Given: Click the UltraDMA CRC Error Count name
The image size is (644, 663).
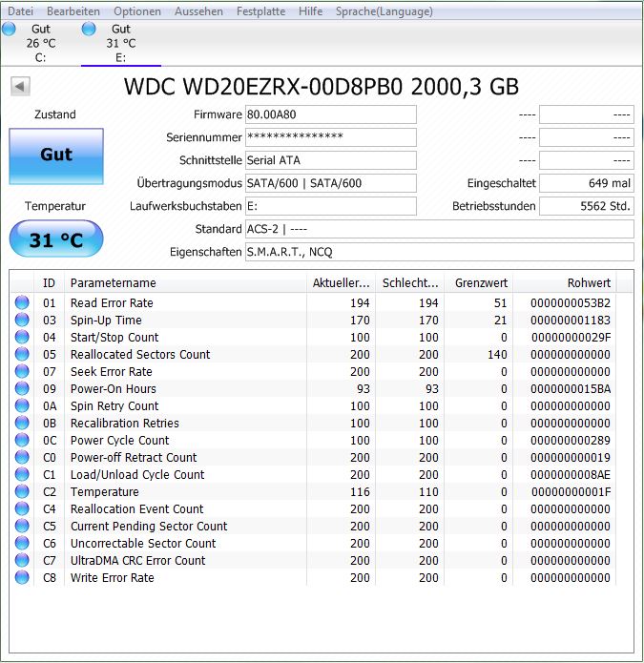Looking at the screenshot, I should [x=137, y=560].
